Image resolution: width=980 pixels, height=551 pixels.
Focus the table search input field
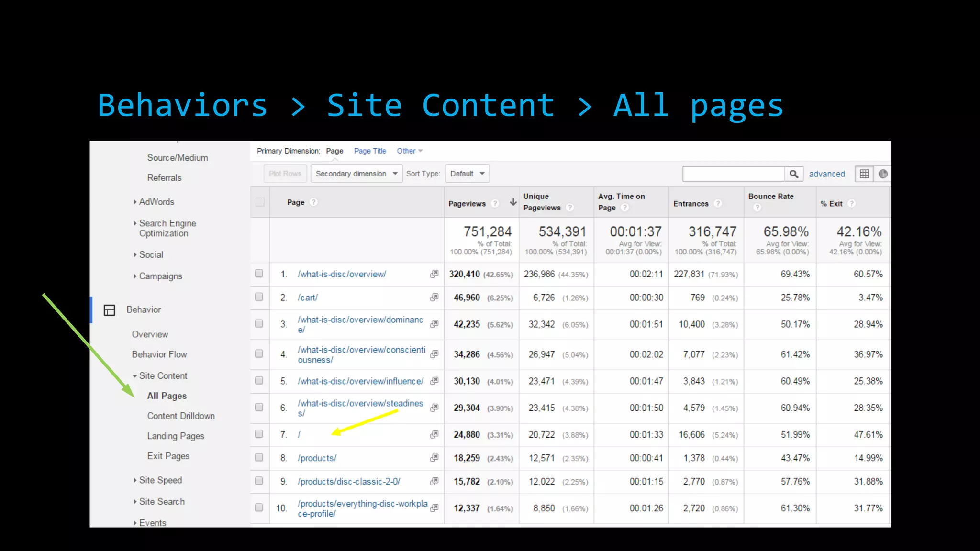(x=734, y=174)
